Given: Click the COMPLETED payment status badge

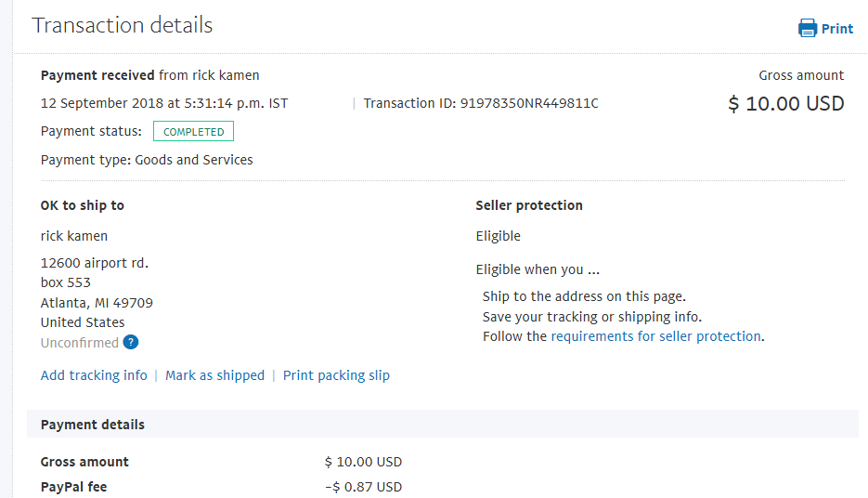Looking at the screenshot, I should (x=193, y=131).
